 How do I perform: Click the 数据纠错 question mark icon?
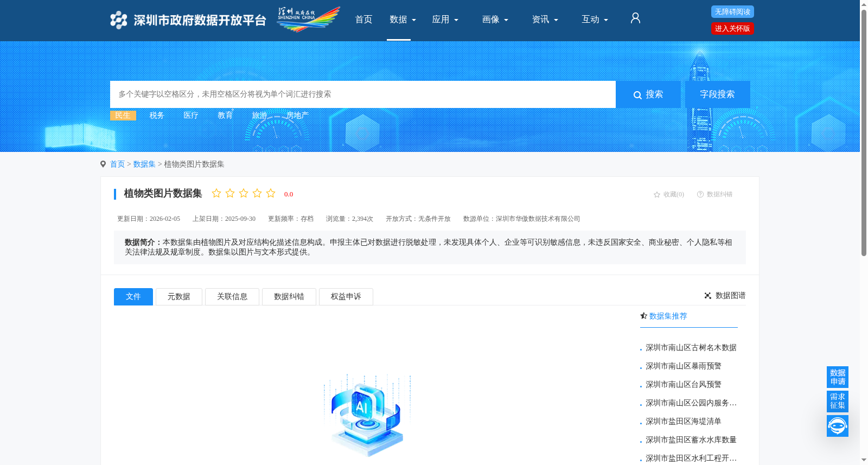(x=700, y=194)
